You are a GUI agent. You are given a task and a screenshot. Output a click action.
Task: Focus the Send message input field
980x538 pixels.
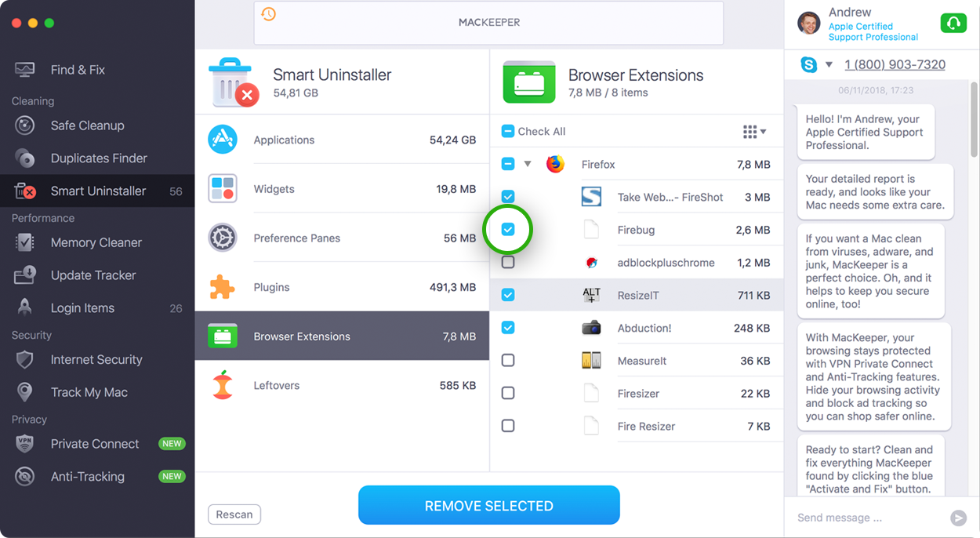coord(867,518)
